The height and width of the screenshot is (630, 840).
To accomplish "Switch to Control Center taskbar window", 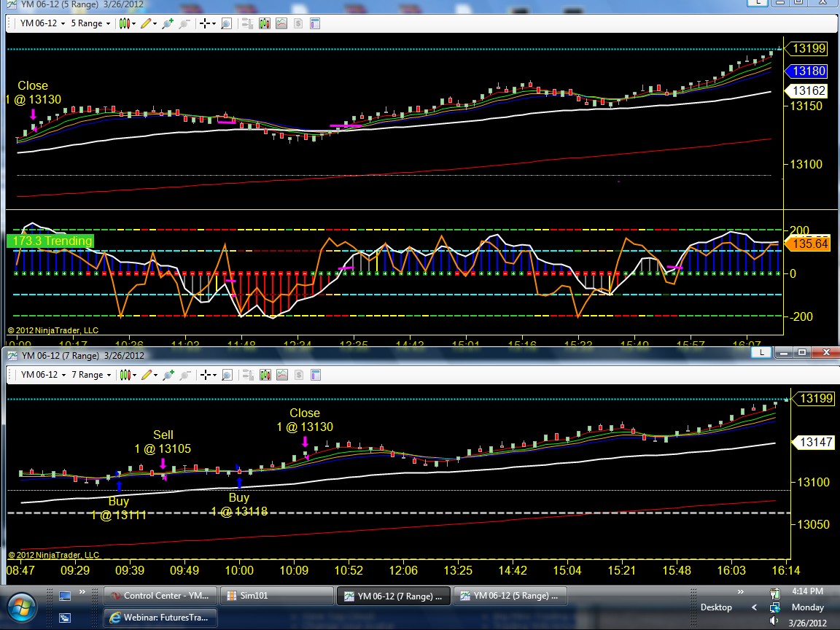I will click(160, 596).
